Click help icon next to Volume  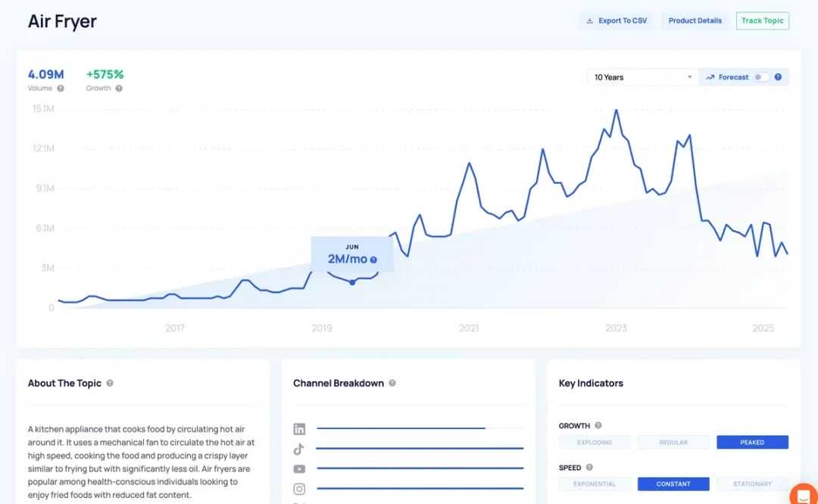(61, 89)
